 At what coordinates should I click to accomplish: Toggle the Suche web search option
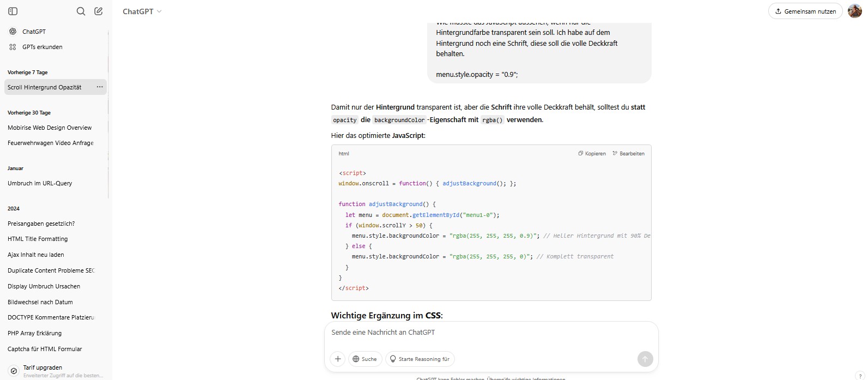click(365, 359)
